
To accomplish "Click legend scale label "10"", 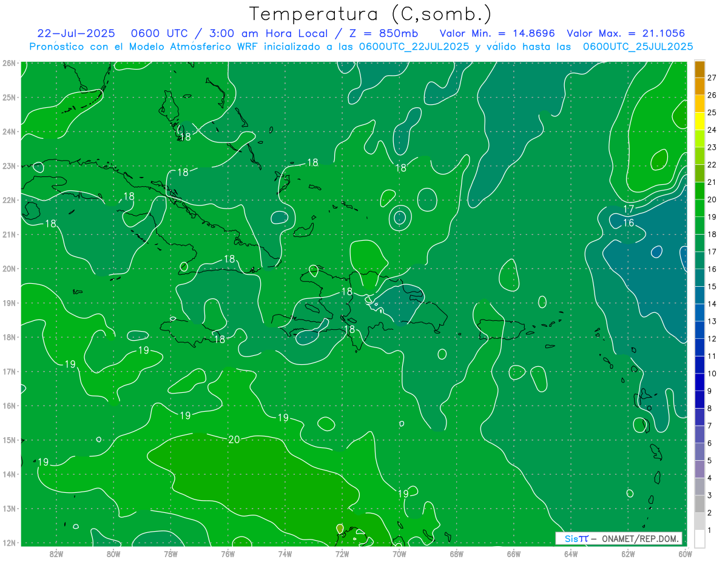I will tap(712, 373).
